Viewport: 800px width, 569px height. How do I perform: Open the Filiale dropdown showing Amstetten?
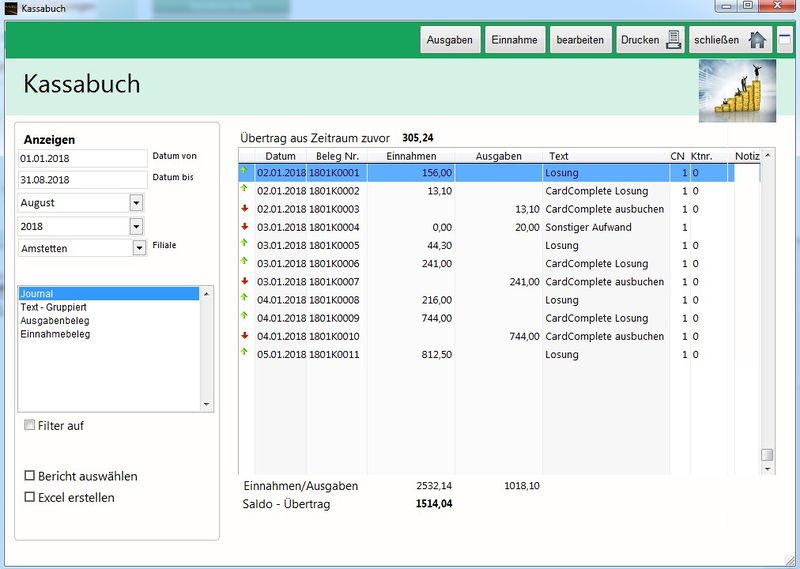(139, 248)
